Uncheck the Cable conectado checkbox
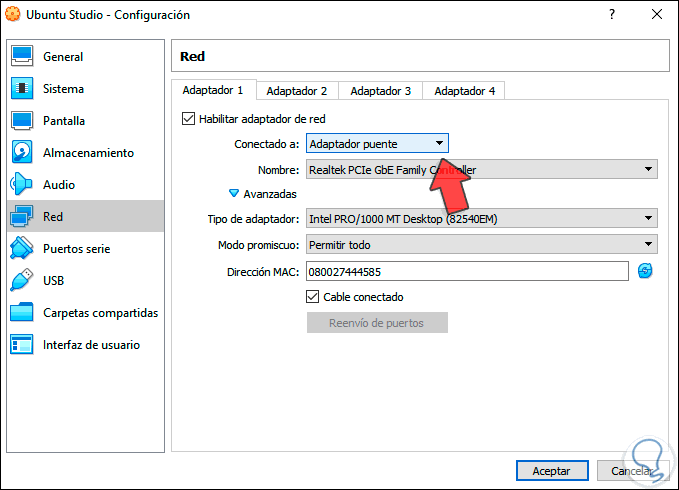 point(312,297)
